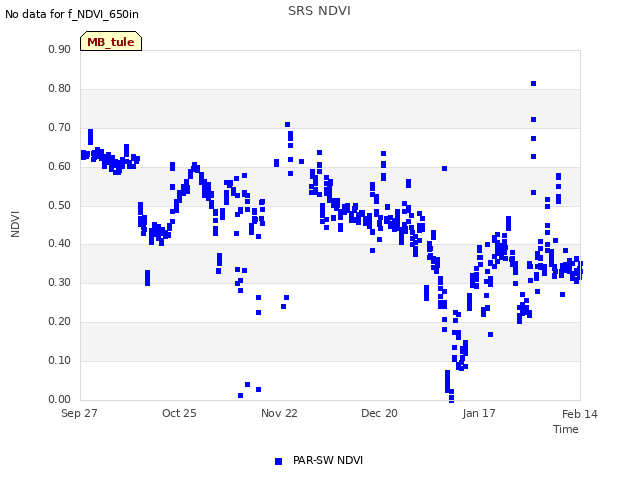Viewport: 640px width, 480px height.
Task: Click the highest data point above 0.80
Action: click(x=533, y=84)
